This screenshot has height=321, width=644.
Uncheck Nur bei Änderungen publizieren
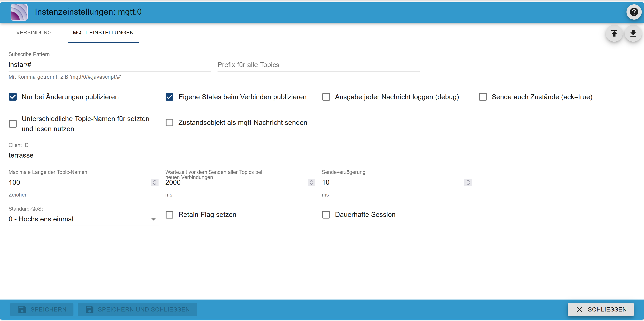(13, 97)
